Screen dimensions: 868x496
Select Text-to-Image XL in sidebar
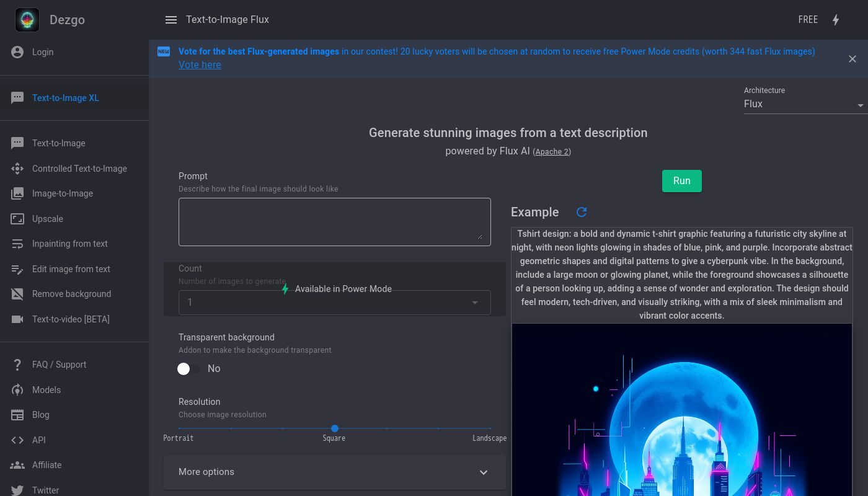click(74, 98)
